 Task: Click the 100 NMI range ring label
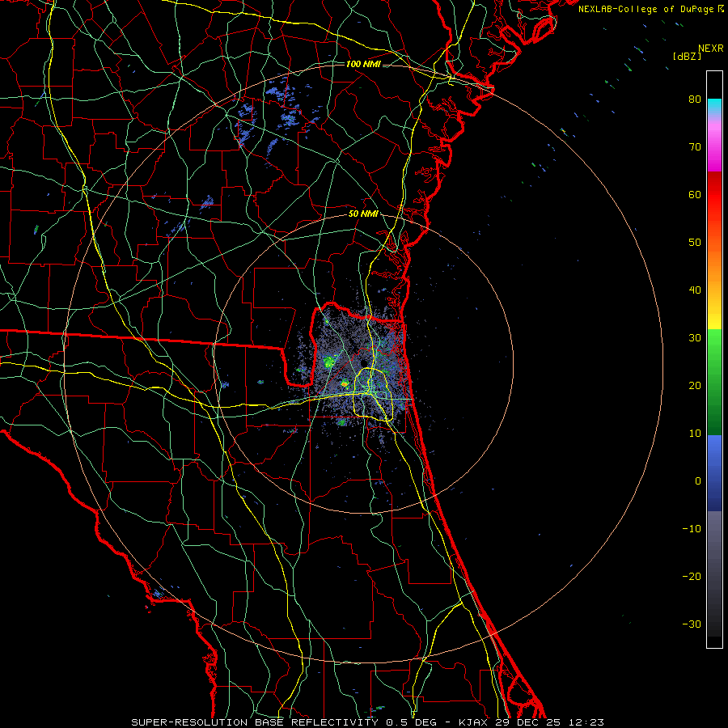coord(363,64)
